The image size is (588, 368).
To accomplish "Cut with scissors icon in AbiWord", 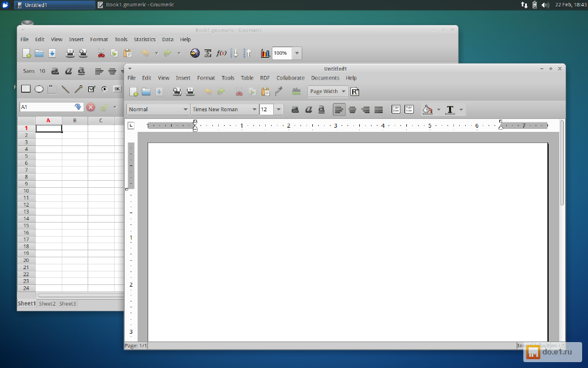I will click(239, 91).
